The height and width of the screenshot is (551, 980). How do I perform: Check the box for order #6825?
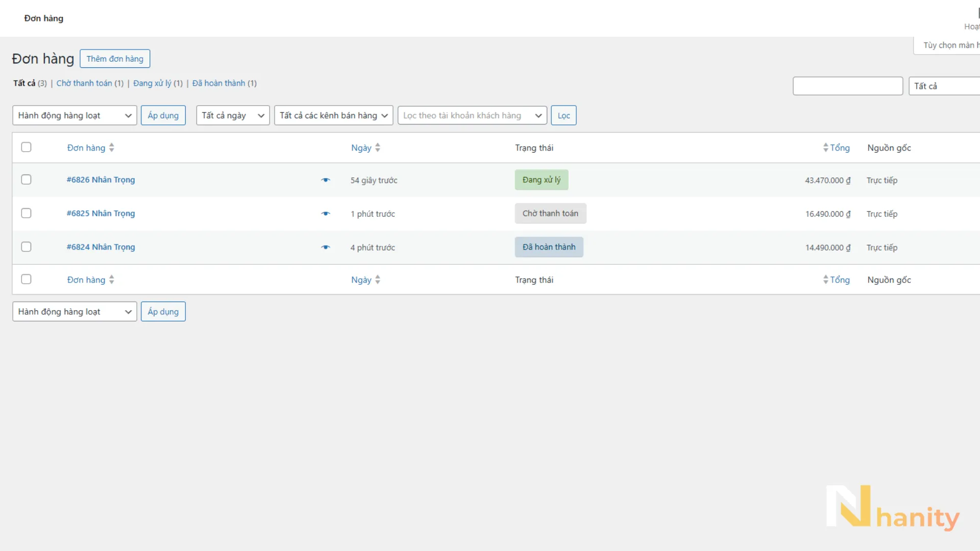tap(26, 213)
